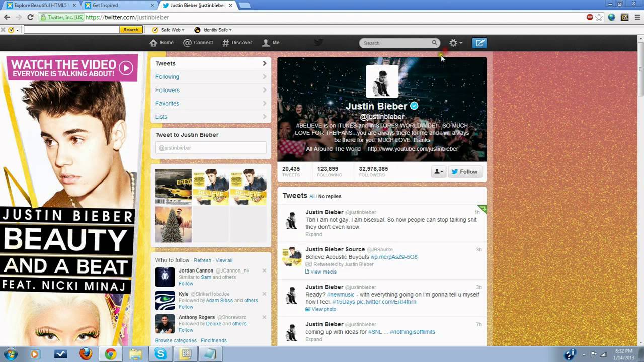Open Skype from the taskbar
This screenshot has height=362, width=644.
tap(161, 354)
